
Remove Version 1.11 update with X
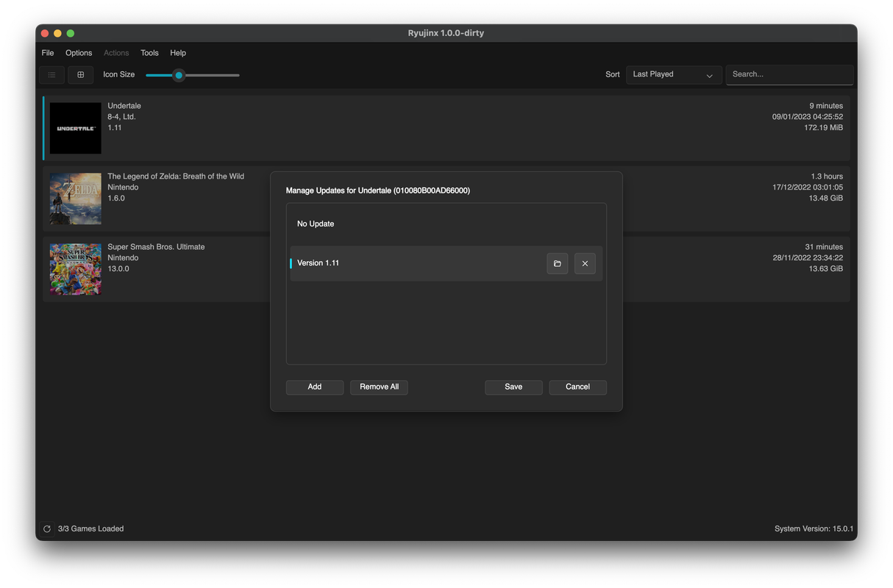point(585,264)
